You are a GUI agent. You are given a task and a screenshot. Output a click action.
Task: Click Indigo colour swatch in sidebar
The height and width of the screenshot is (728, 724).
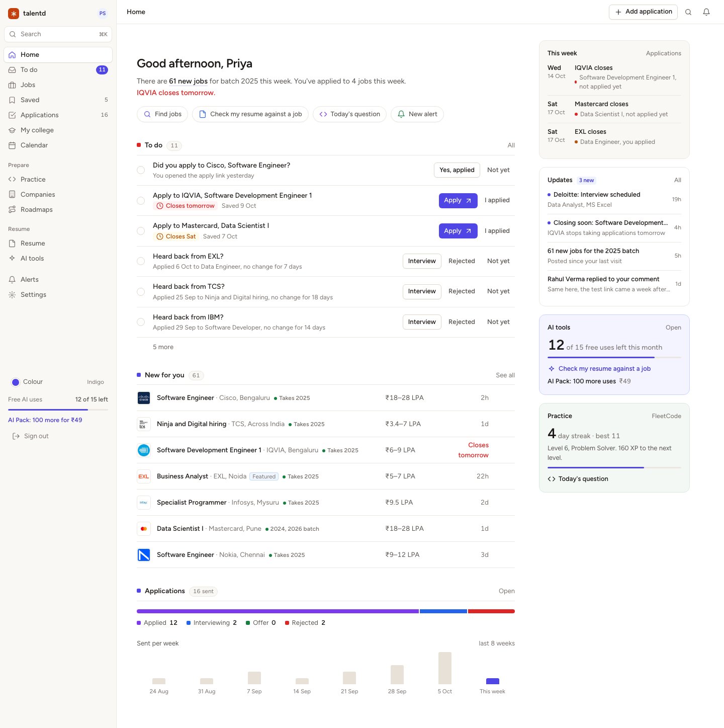[x=16, y=382]
